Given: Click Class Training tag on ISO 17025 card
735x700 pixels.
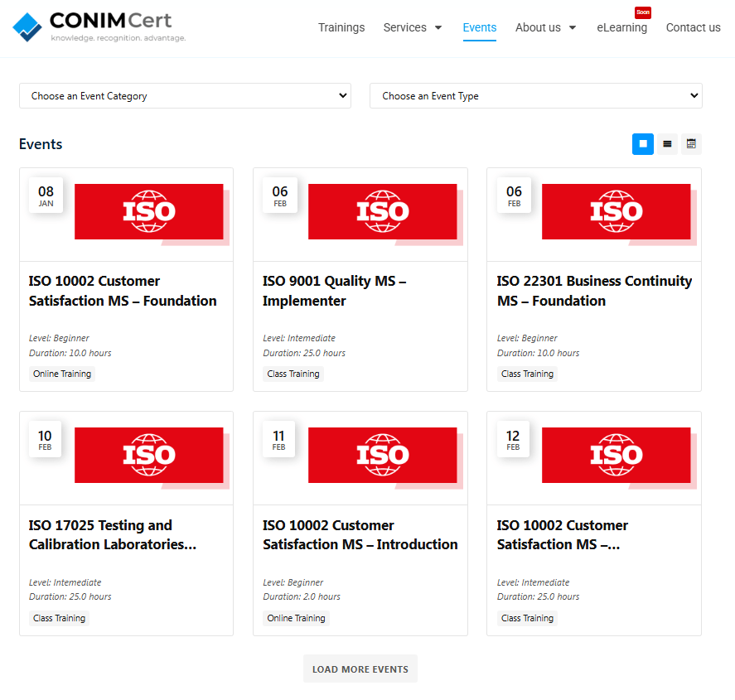Looking at the screenshot, I should coord(59,618).
